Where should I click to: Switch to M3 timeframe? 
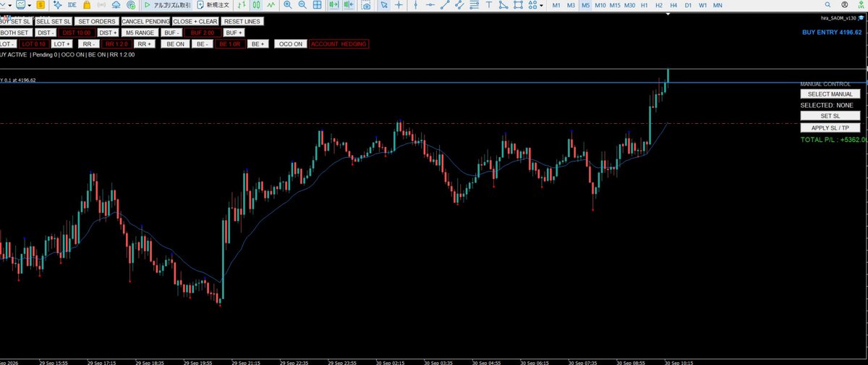[x=571, y=5]
